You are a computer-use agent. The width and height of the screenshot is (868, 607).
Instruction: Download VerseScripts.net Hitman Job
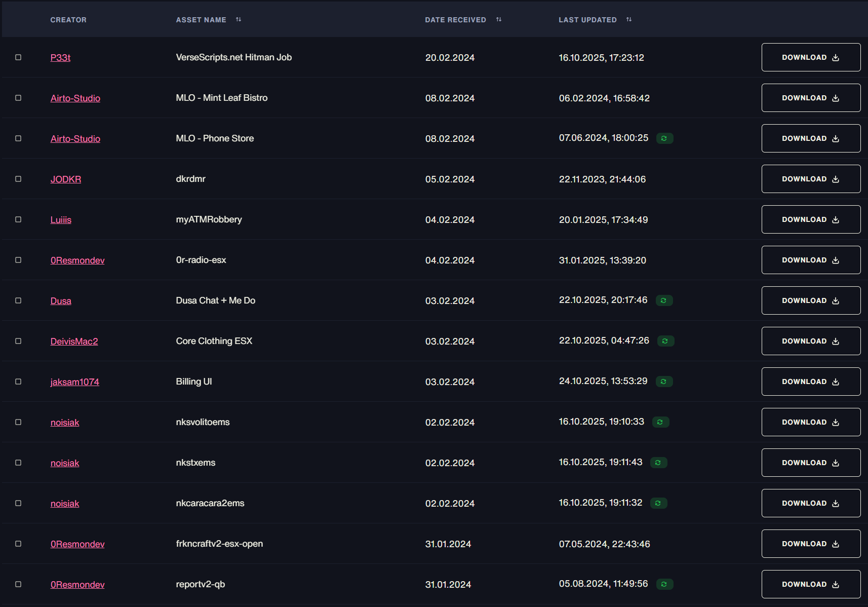[811, 57]
